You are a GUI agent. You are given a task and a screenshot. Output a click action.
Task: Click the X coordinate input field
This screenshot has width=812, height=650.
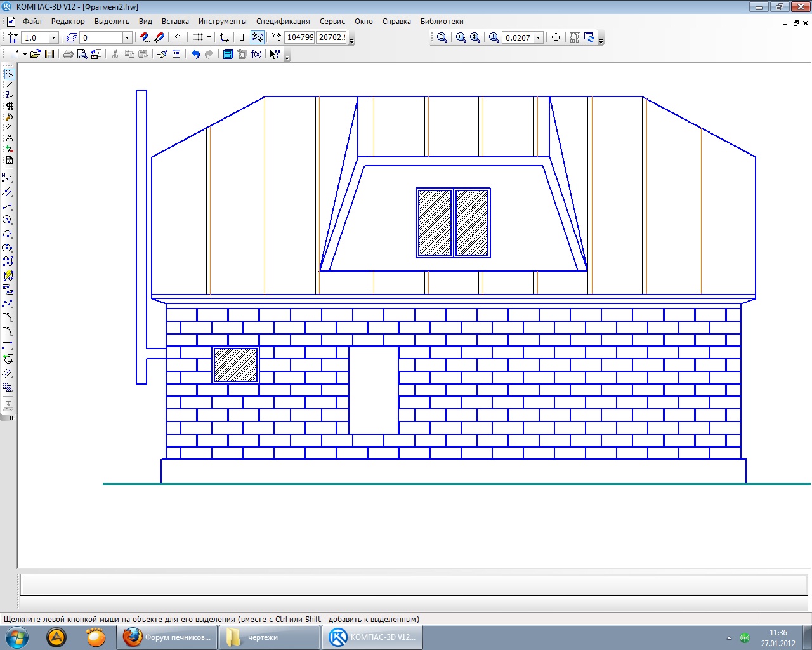click(x=300, y=37)
